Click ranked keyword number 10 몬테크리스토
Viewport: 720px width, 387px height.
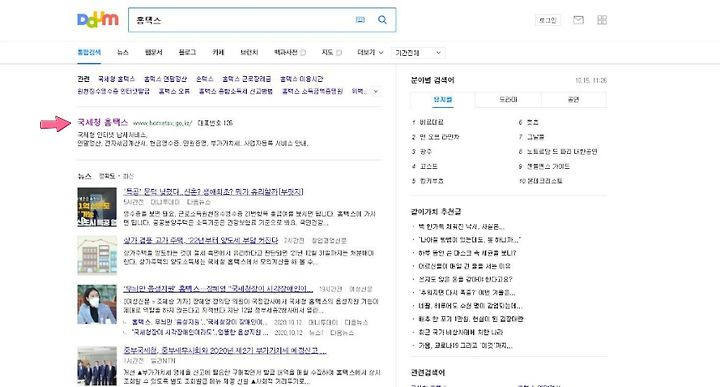coord(544,181)
